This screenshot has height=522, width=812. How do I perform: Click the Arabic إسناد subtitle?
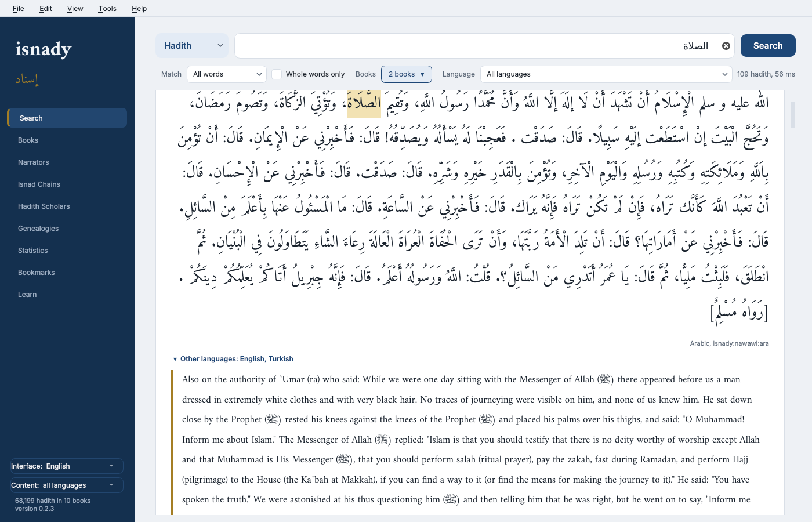pos(27,79)
